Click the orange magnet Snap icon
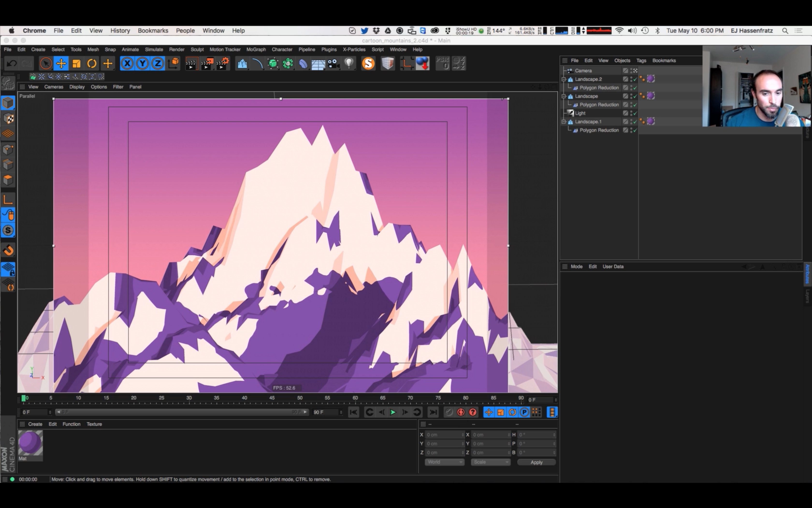The height and width of the screenshot is (508, 812). click(x=8, y=250)
